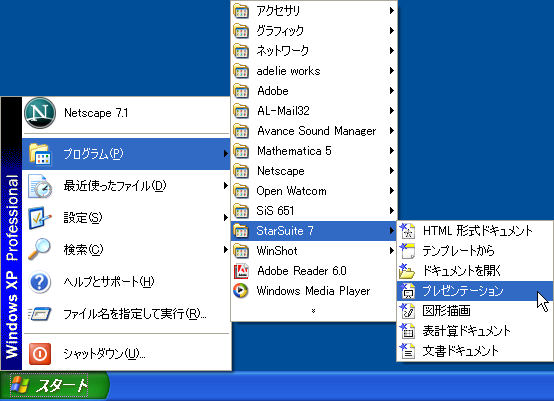This screenshot has height=401, width=554.
Task: Click the Windows flag logo on Start button
Action: (x=20, y=385)
